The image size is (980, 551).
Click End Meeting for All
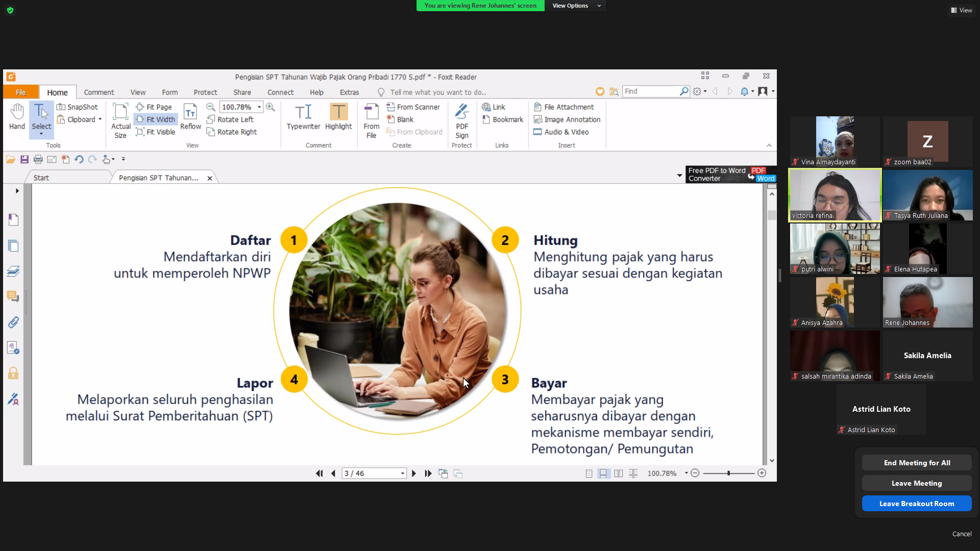[917, 463]
